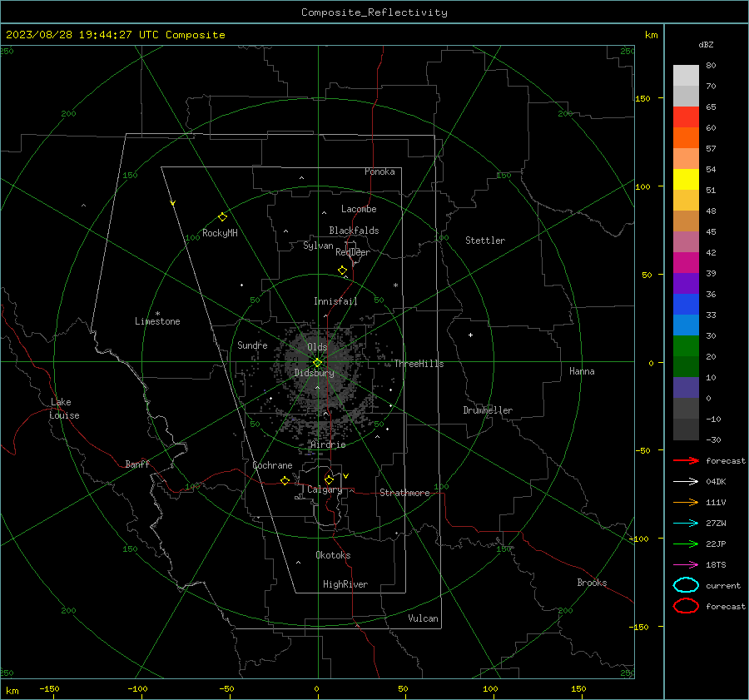Click the Banff location label

tap(137, 464)
